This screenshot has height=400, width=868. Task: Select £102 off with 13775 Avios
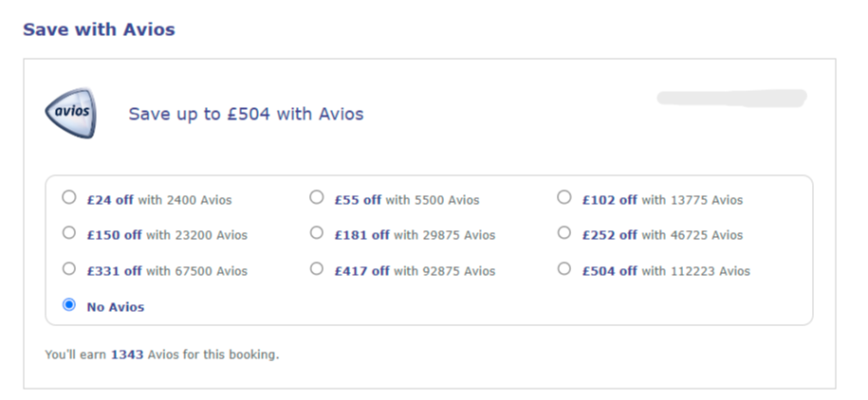564,197
